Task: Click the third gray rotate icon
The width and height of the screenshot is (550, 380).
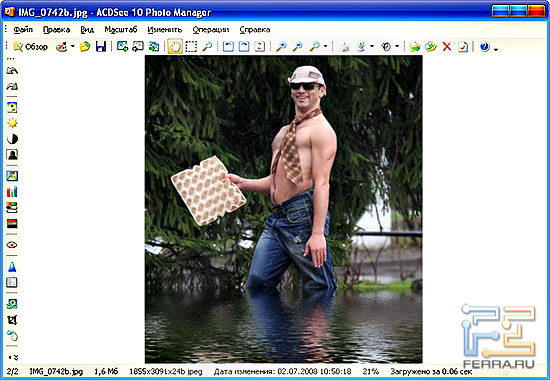Action: pyautogui.click(x=260, y=47)
